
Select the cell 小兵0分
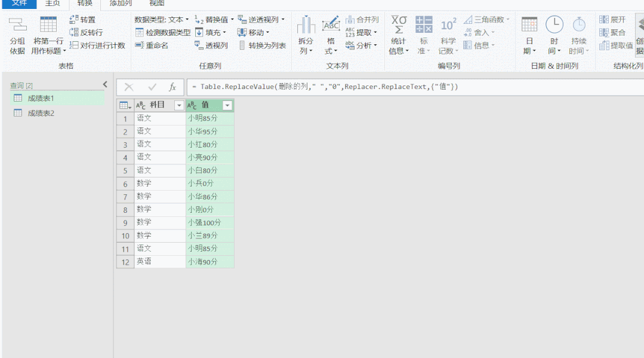pos(210,183)
